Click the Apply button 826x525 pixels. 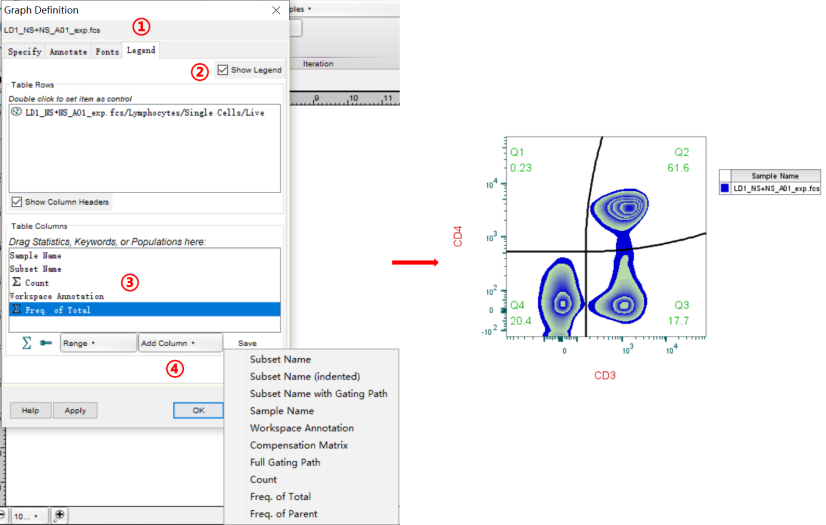76,410
